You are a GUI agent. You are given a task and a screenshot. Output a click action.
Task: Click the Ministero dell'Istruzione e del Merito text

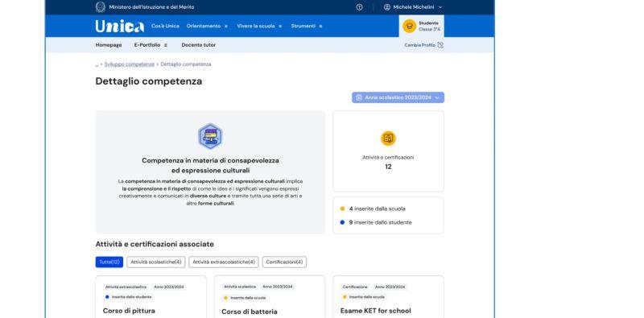pos(151,7)
